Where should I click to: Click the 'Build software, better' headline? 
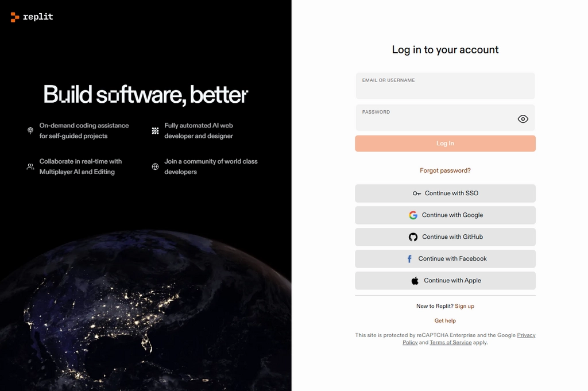(145, 95)
